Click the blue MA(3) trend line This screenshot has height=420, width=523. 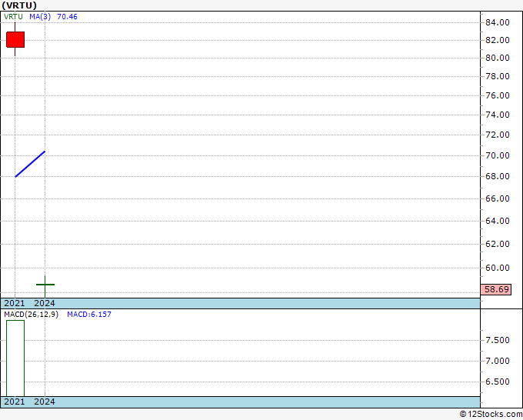[30, 164]
